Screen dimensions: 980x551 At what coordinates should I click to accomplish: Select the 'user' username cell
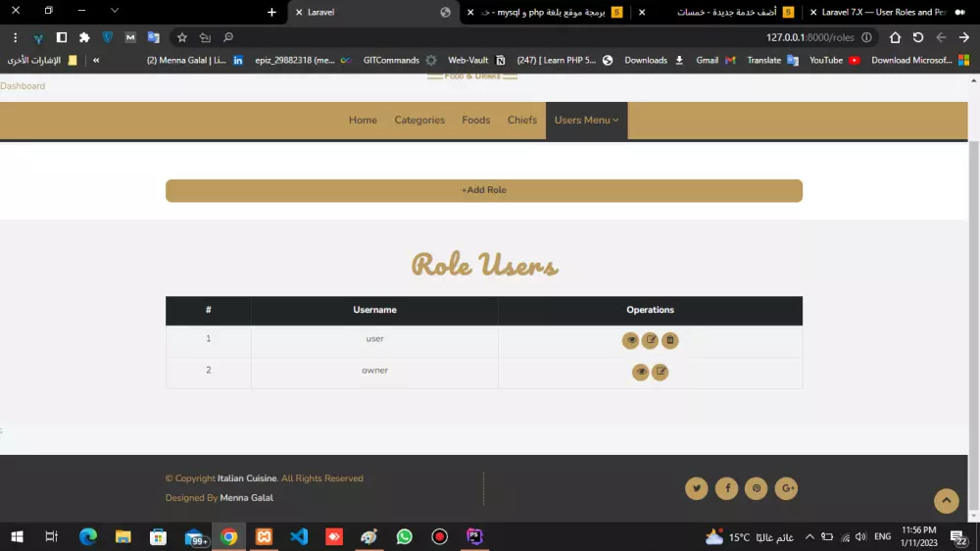[x=374, y=339]
